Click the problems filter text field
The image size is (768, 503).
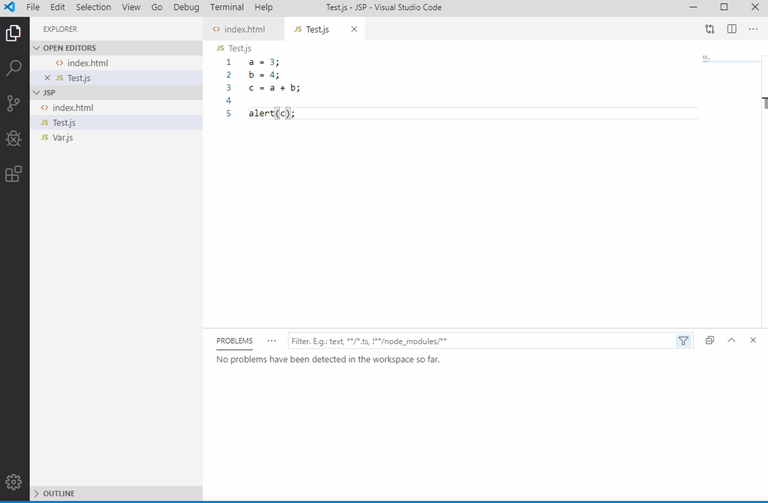[x=480, y=341]
